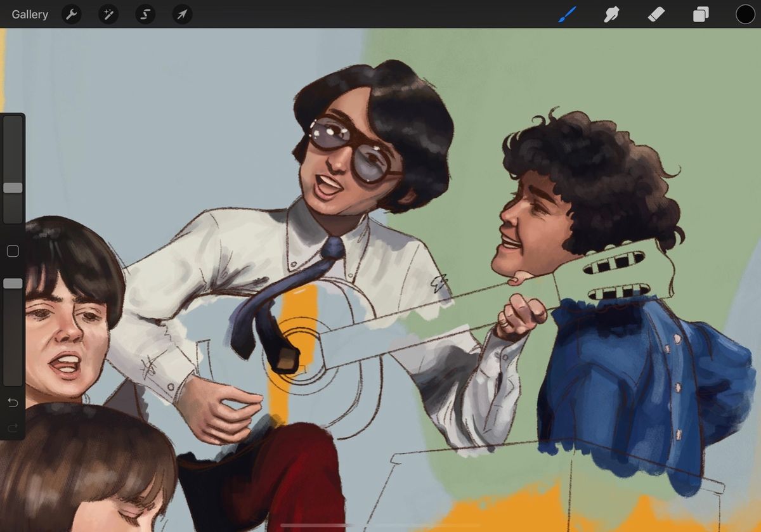Open the Actions wrench menu
This screenshot has width=761, height=532.
(71, 14)
